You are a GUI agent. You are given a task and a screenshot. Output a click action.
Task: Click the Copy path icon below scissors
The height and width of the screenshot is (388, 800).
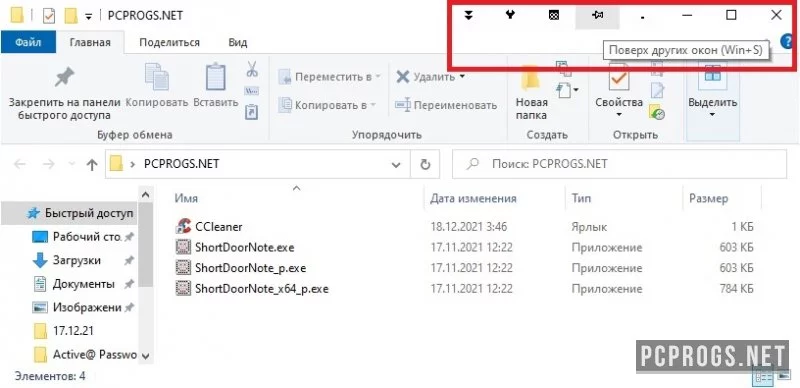point(252,91)
